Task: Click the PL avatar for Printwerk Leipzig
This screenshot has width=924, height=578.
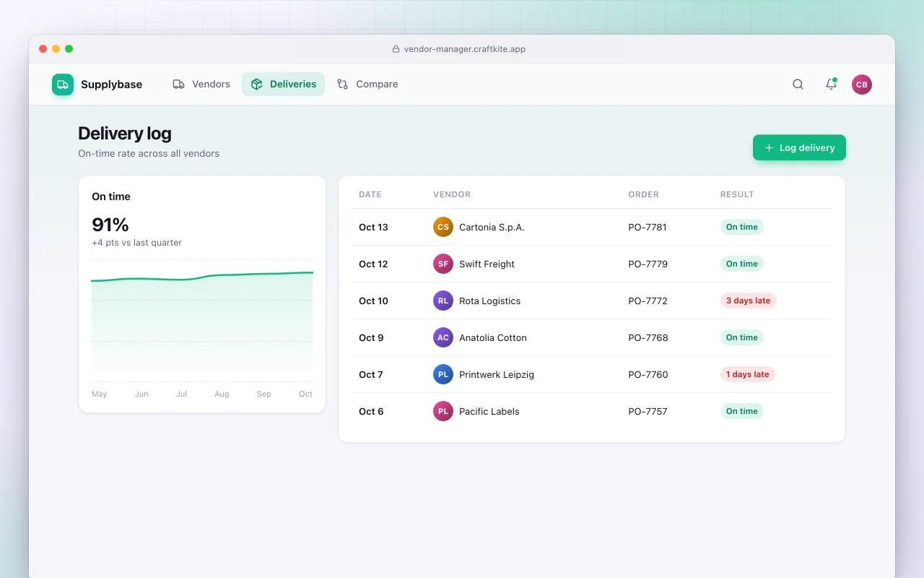Action: 443,374
